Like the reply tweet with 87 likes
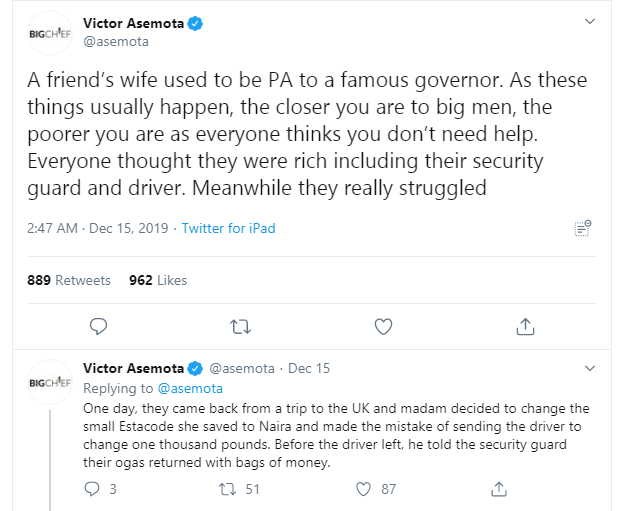623x511 pixels. [x=365, y=489]
